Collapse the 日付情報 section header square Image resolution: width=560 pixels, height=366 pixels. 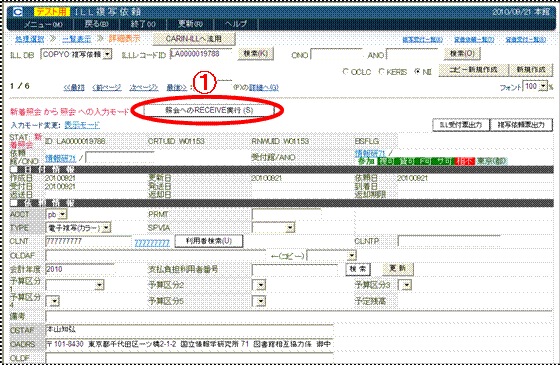pos(14,170)
